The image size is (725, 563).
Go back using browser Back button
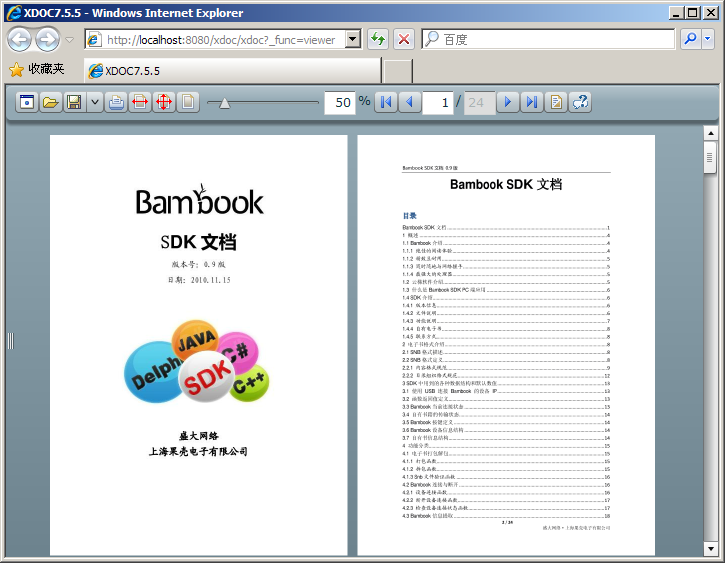click(x=19, y=40)
